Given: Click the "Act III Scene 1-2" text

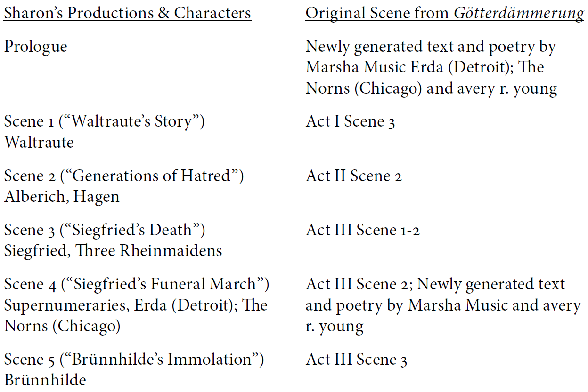Looking at the screenshot, I should point(363,230).
